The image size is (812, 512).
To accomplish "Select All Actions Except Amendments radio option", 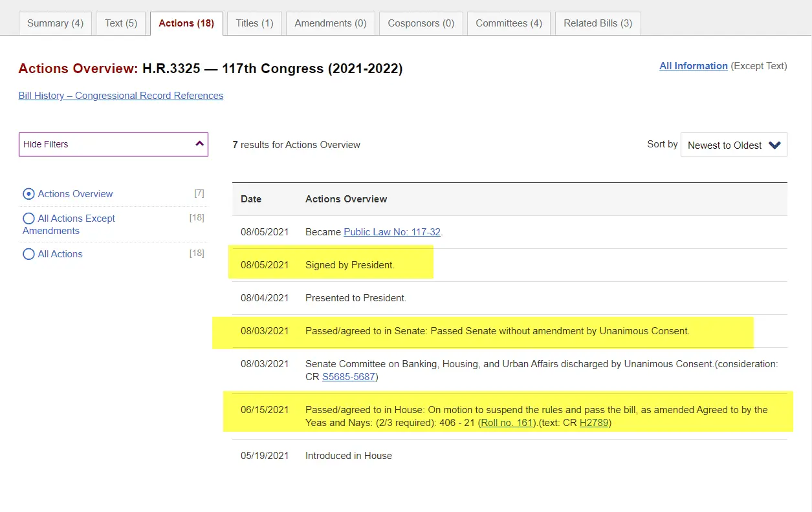I will (x=28, y=219).
